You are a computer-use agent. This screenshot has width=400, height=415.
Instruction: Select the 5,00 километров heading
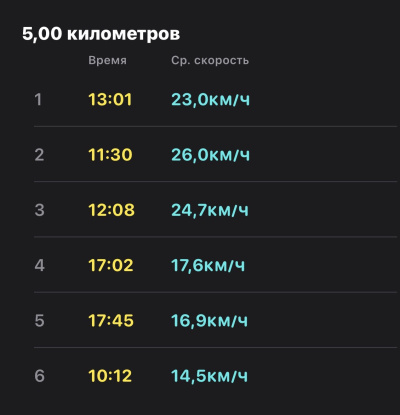(101, 34)
